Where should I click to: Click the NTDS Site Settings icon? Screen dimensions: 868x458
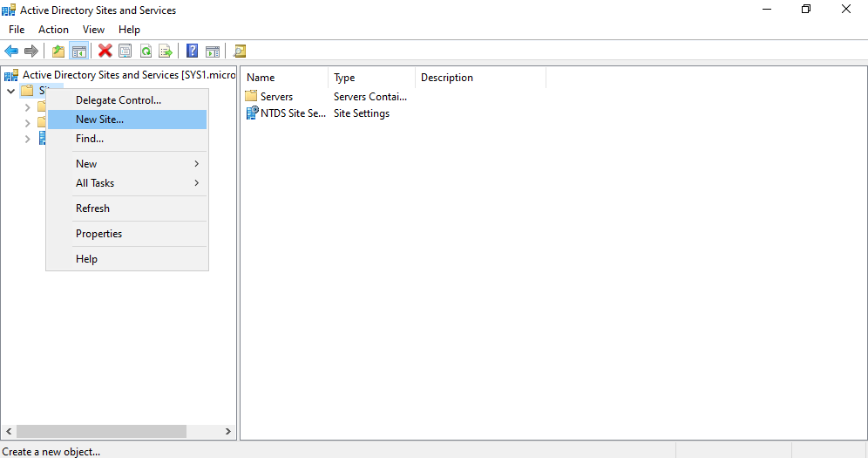(252, 113)
